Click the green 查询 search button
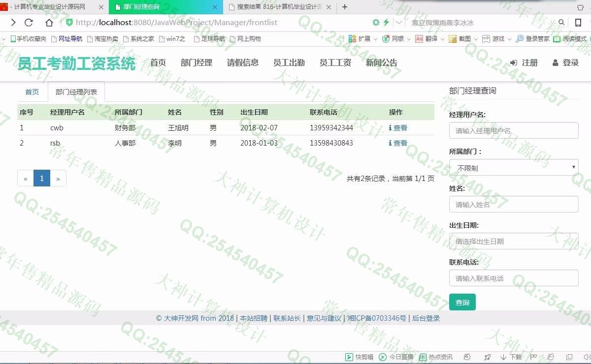Screen dimensions: 591x364 462,302
